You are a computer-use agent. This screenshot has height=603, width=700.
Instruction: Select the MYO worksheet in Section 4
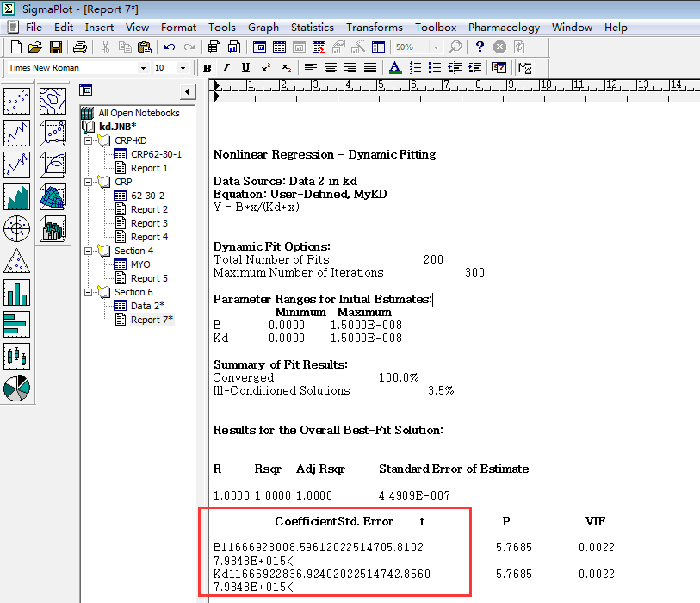(x=139, y=264)
